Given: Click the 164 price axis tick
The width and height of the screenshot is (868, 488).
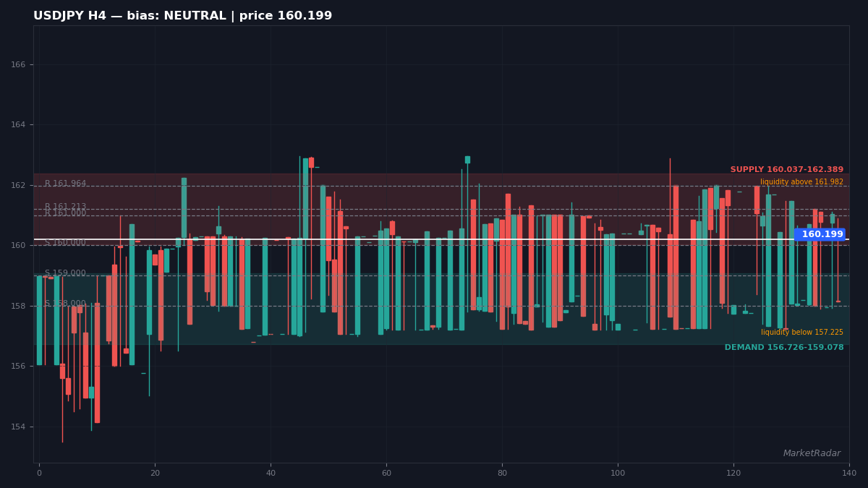Looking at the screenshot, I should pos(18,125).
